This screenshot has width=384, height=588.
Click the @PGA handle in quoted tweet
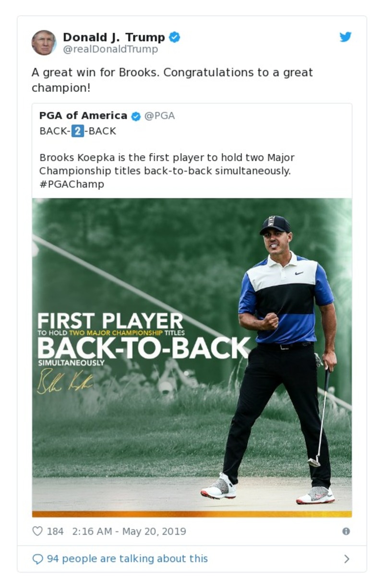pyautogui.click(x=159, y=116)
